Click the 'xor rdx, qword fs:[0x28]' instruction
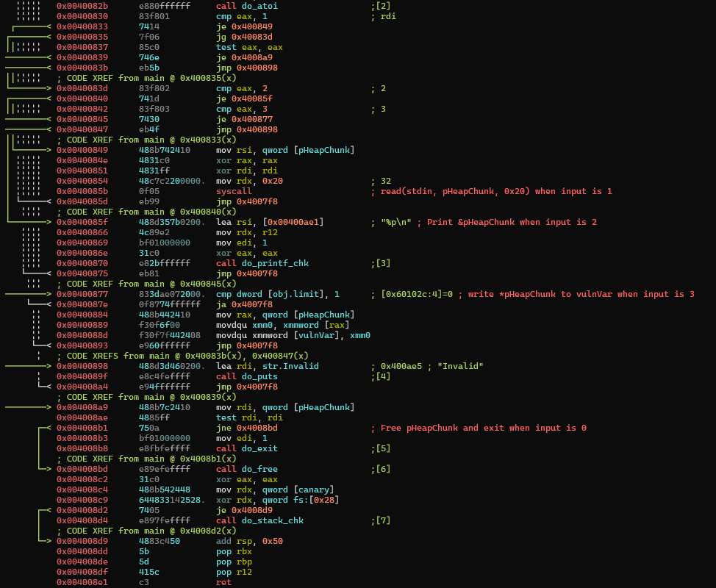 (278, 500)
